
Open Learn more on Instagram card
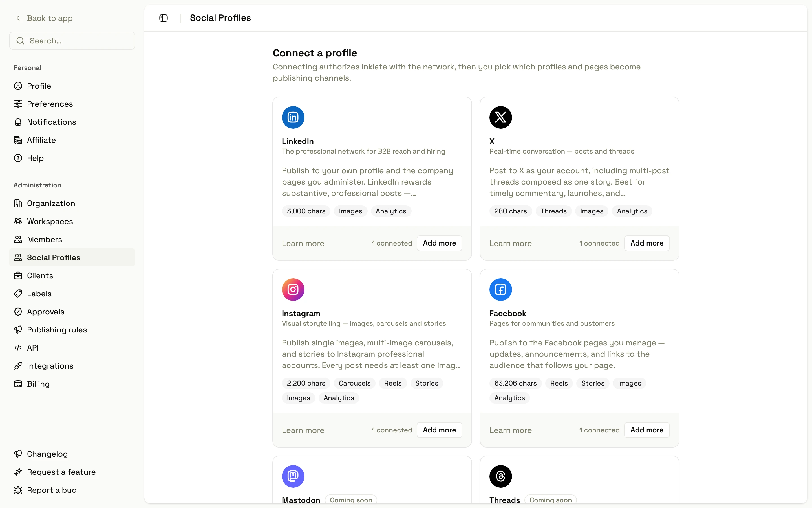tap(303, 430)
